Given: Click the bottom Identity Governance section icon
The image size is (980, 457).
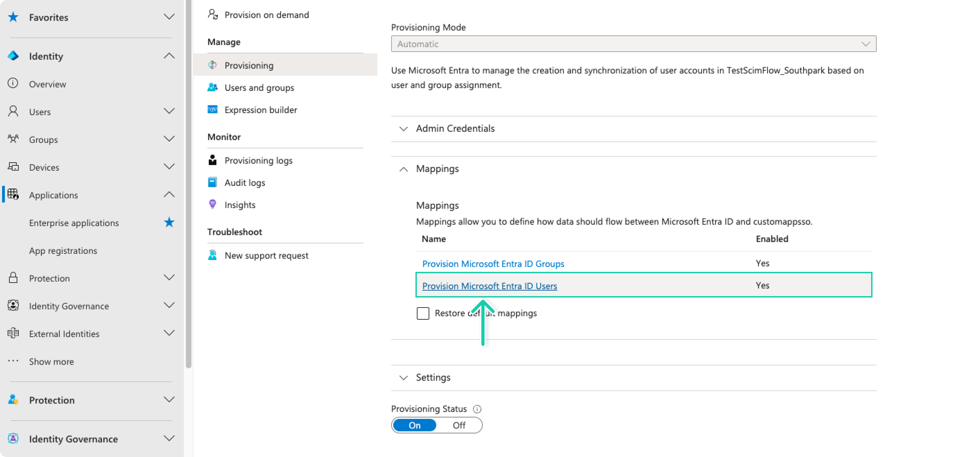Looking at the screenshot, I should coord(13,438).
